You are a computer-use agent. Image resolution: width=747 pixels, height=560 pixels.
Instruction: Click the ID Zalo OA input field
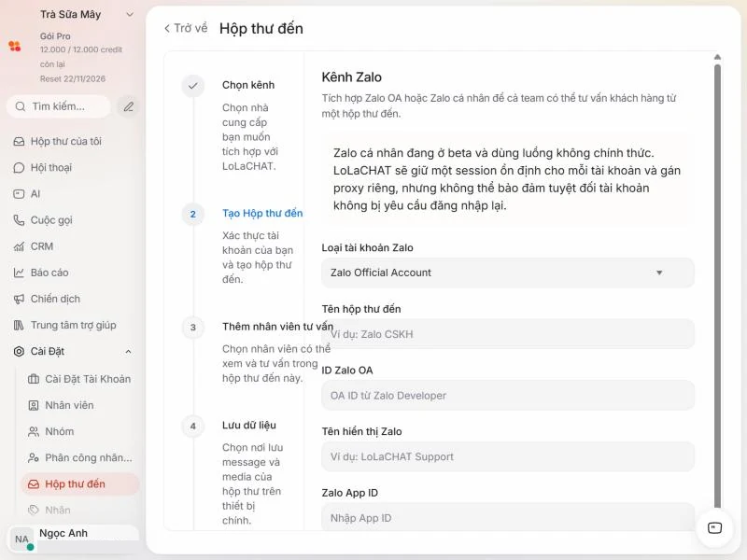point(507,396)
